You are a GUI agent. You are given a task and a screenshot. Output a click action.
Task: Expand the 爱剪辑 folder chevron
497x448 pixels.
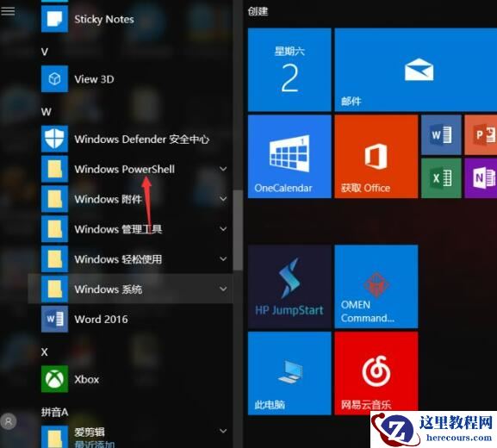[x=223, y=431]
